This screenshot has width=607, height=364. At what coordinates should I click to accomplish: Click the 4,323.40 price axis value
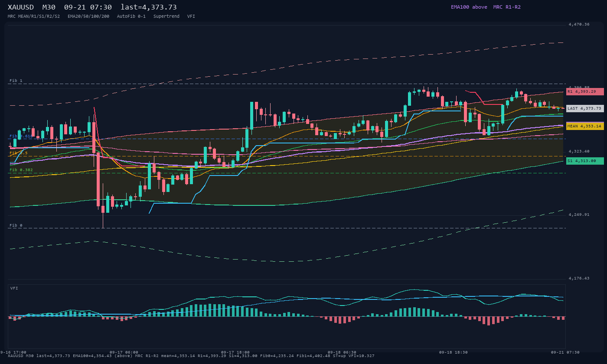(x=579, y=151)
